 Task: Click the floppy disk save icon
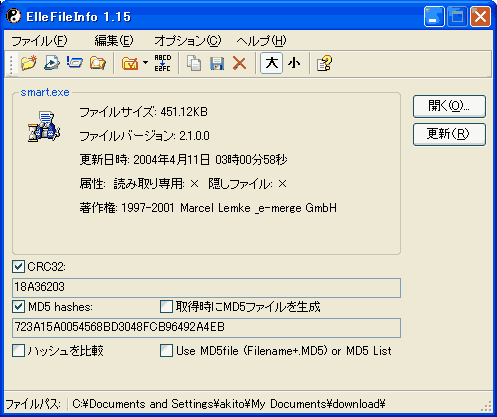coord(217,63)
